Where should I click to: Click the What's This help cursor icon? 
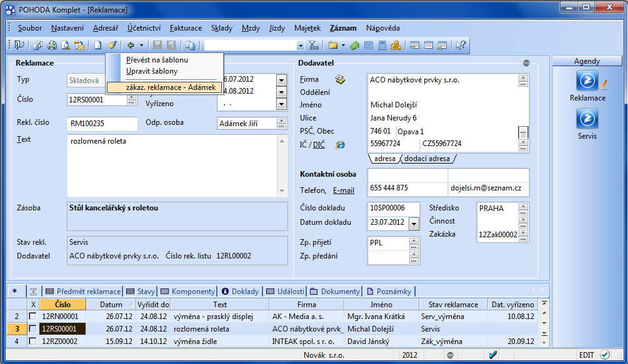461,45
